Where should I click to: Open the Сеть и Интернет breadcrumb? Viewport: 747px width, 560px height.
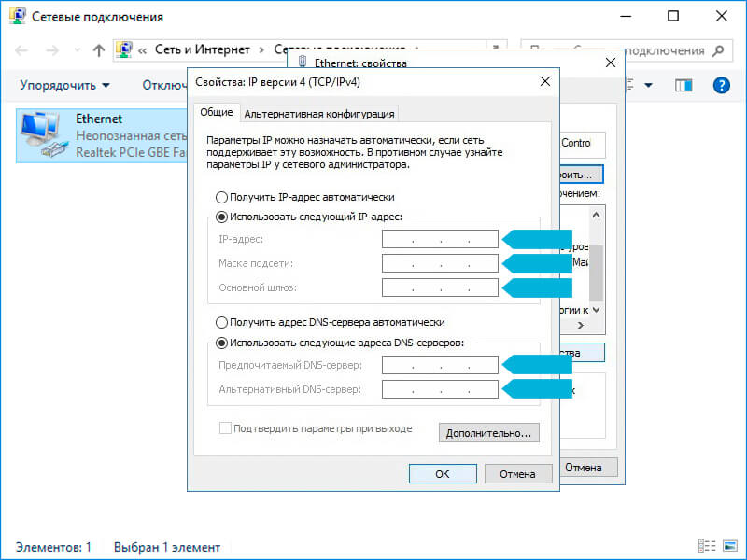click(x=202, y=49)
